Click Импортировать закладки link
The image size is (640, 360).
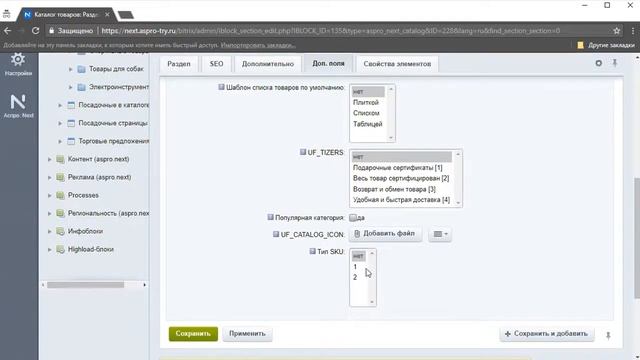coord(258,45)
